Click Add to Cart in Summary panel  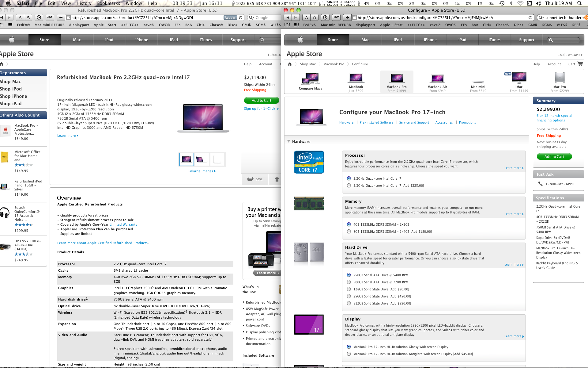[554, 157]
